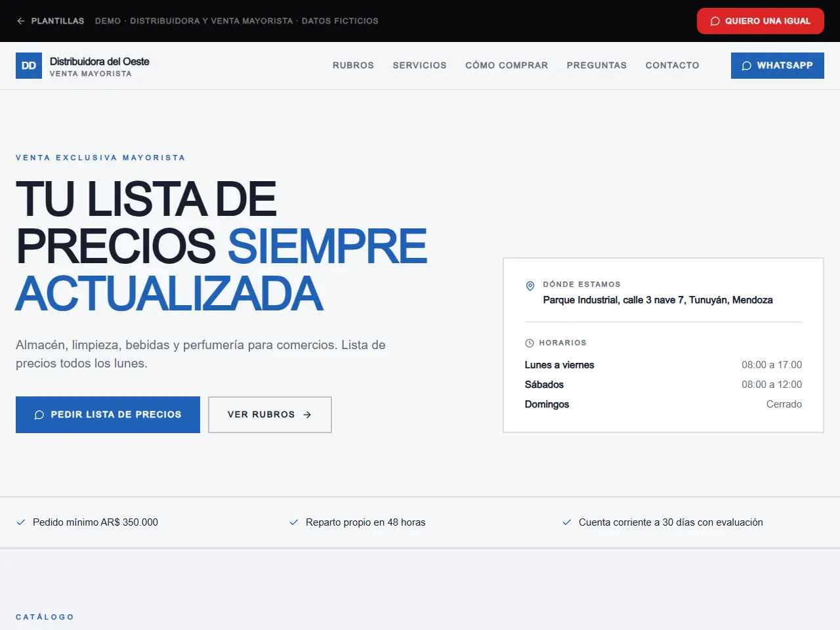Click the arrow icon in VER RUBROS
The height and width of the screenshot is (630, 840).
tap(307, 415)
